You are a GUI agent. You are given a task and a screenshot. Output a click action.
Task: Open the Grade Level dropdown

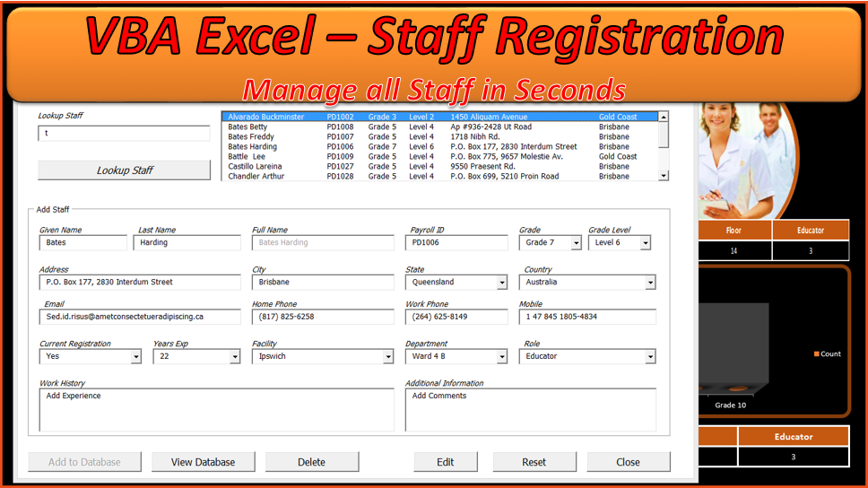646,243
